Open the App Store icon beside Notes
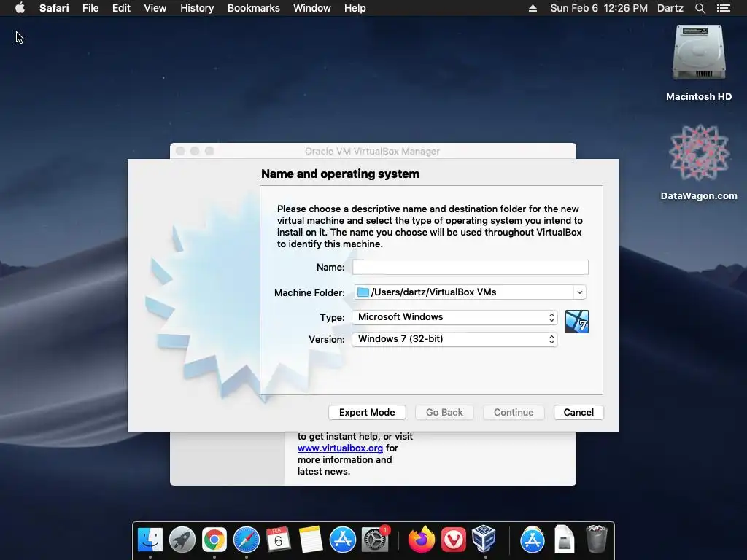The image size is (747, 560). pos(343,540)
